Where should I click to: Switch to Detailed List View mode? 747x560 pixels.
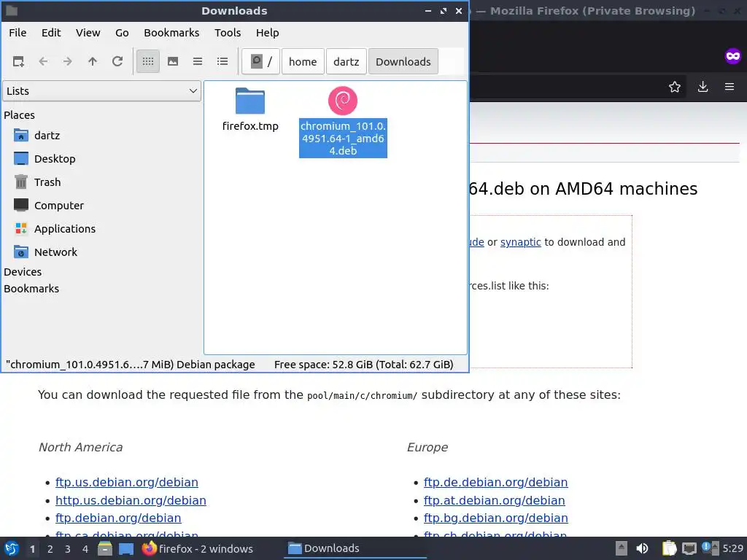[222, 61]
